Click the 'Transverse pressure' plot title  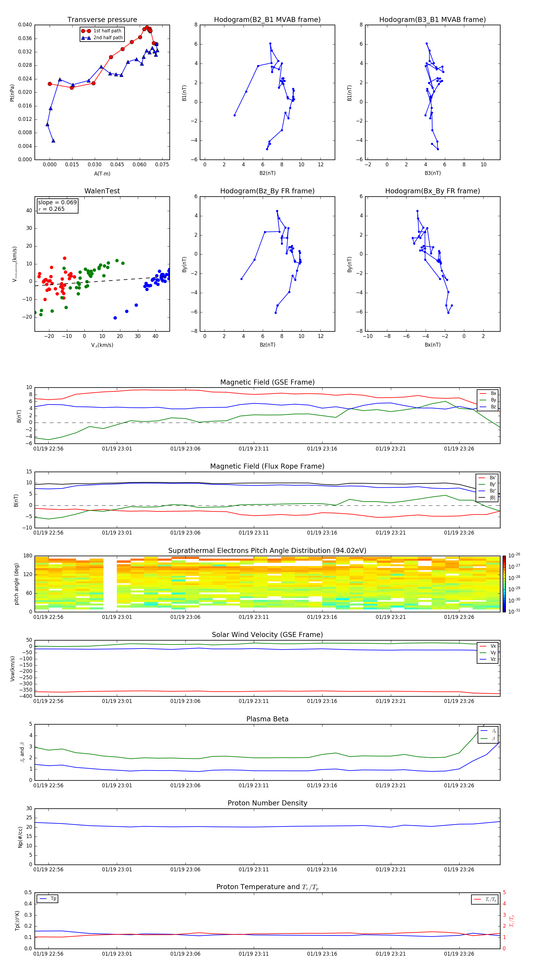pos(102,20)
